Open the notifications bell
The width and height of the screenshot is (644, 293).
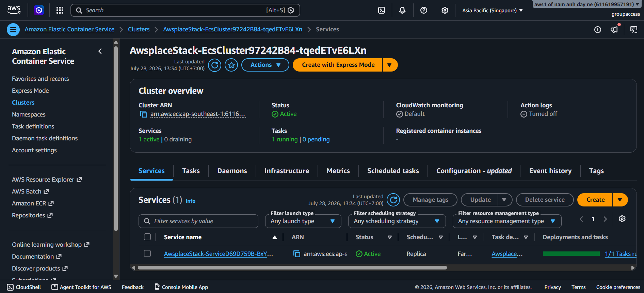[402, 10]
